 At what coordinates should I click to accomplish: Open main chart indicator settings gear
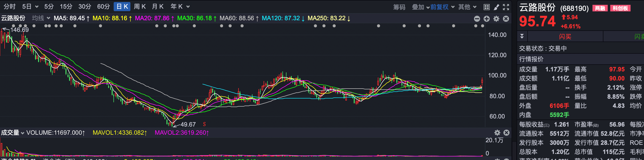(496, 19)
